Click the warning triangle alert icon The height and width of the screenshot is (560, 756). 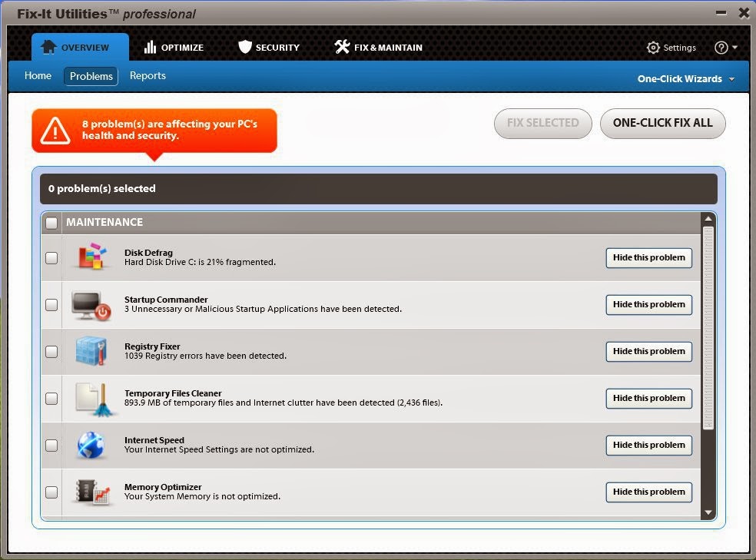55,131
